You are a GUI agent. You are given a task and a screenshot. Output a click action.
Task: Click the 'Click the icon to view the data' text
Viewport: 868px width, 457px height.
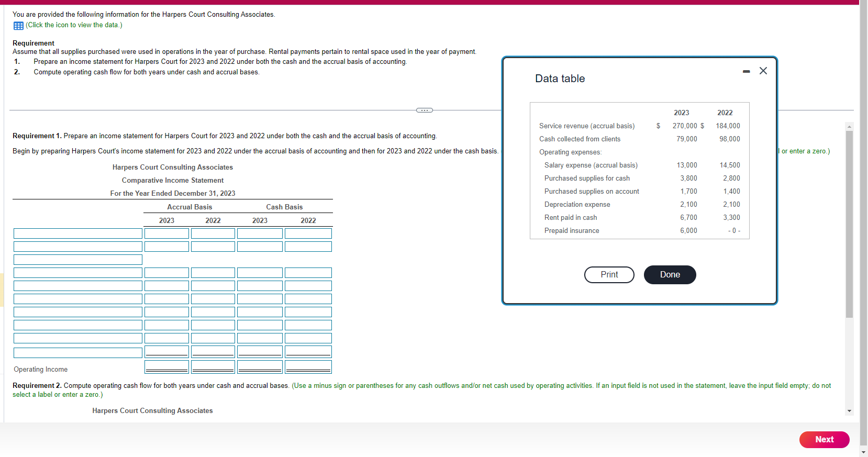click(x=74, y=25)
